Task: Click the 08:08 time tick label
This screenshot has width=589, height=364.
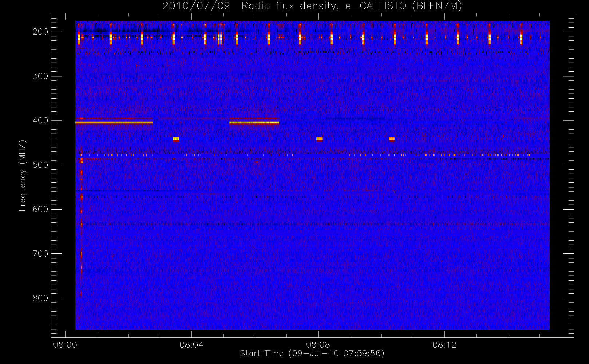Action: click(318, 345)
